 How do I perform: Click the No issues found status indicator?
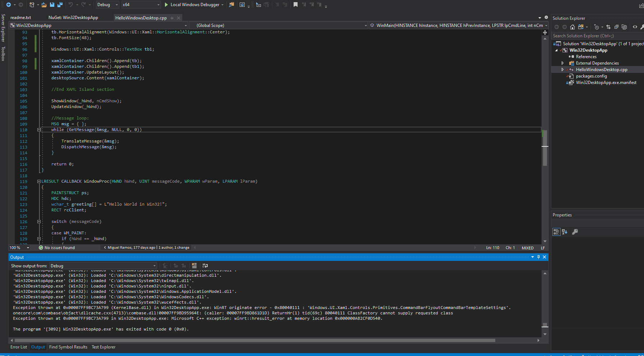(57, 248)
